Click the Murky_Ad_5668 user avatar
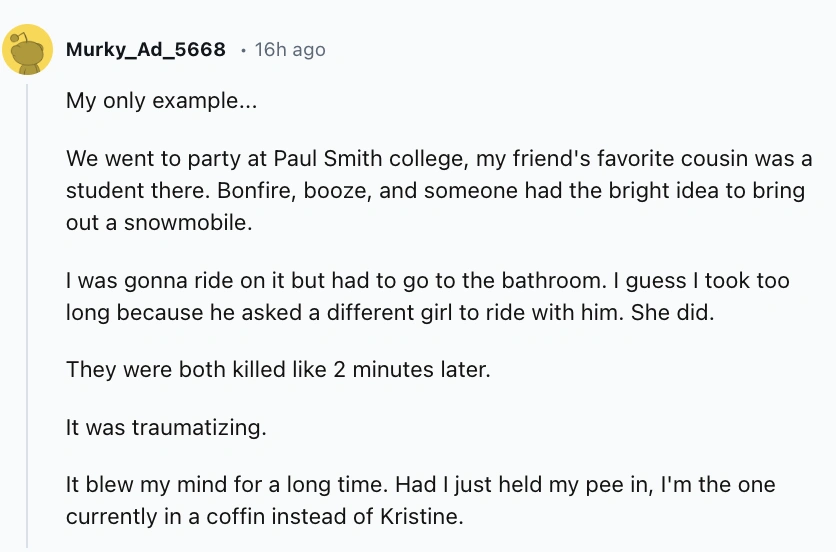This screenshot has height=552, width=836. [x=27, y=49]
